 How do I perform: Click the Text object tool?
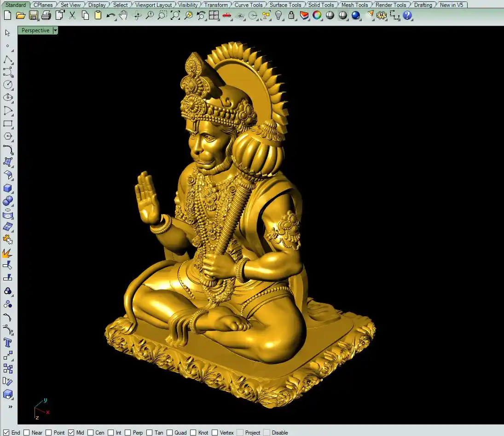tap(8, 343)
